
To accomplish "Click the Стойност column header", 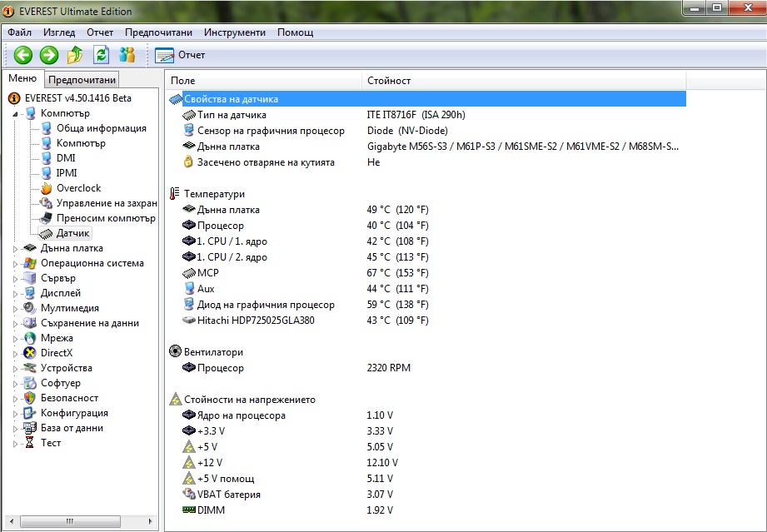I will [x=389, y=81].
